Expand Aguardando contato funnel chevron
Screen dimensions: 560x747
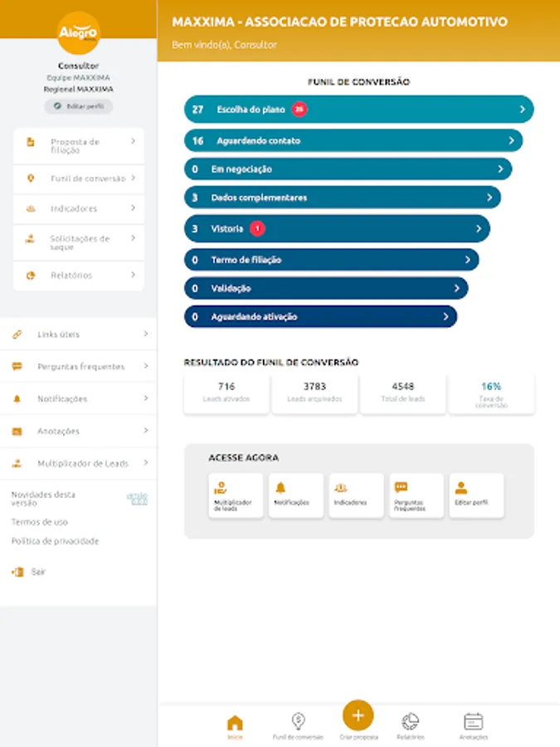[511, 140]
